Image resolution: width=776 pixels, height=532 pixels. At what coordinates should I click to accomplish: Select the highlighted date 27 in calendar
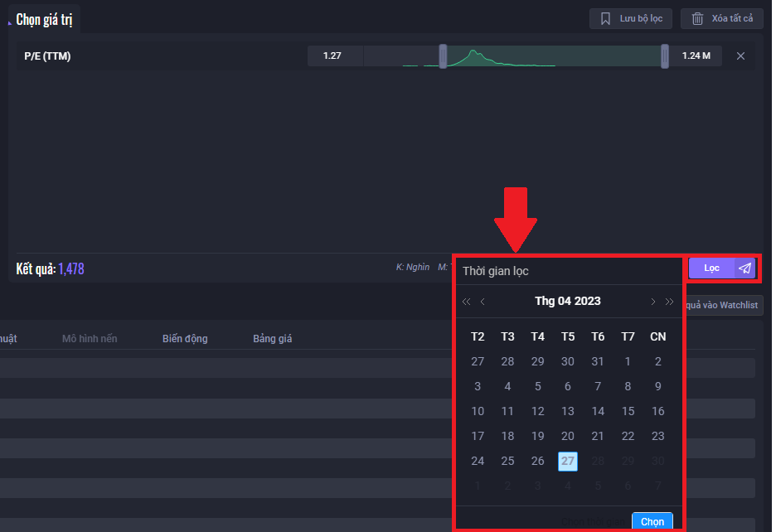pyautogui.click(x=568, y=462)
